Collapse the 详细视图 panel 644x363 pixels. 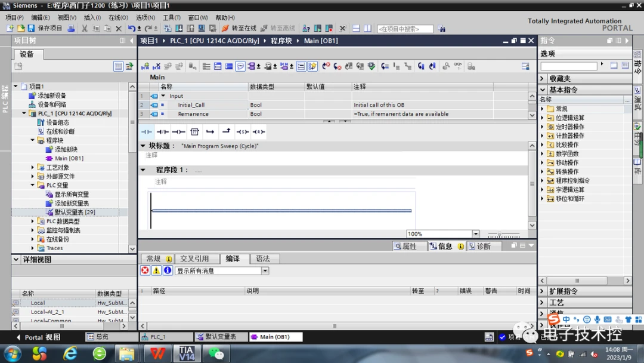coord(16,259)
